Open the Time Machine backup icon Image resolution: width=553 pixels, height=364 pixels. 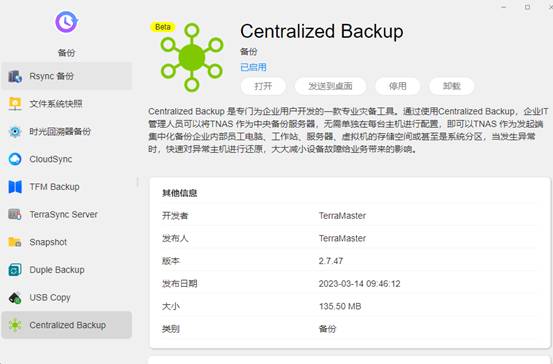click(15, 131)
